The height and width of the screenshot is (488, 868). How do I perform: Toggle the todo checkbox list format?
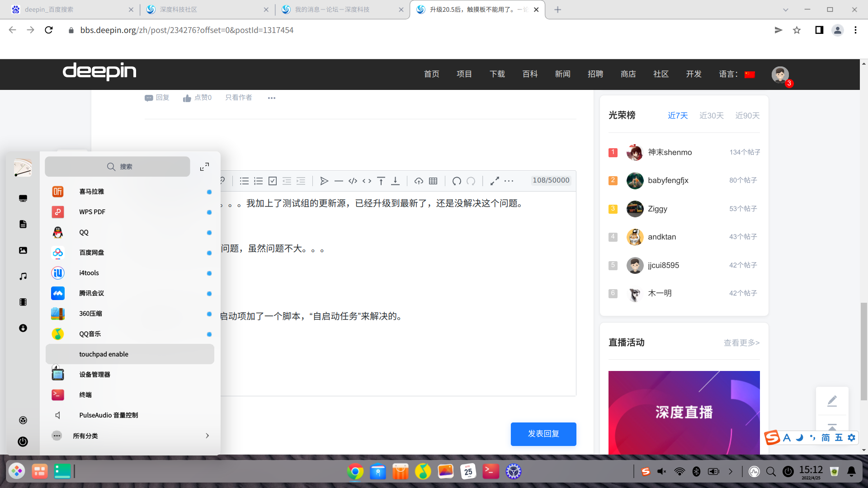click(x=273, y=181)
